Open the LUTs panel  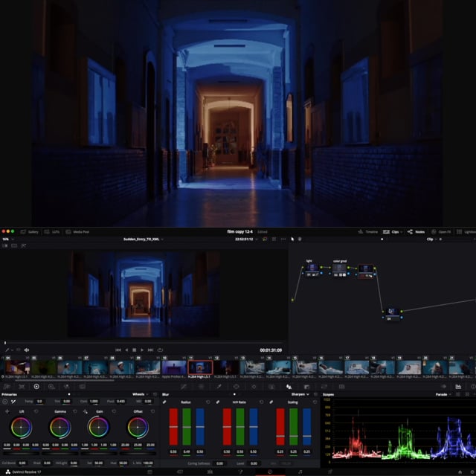click(x=52, y=232)
